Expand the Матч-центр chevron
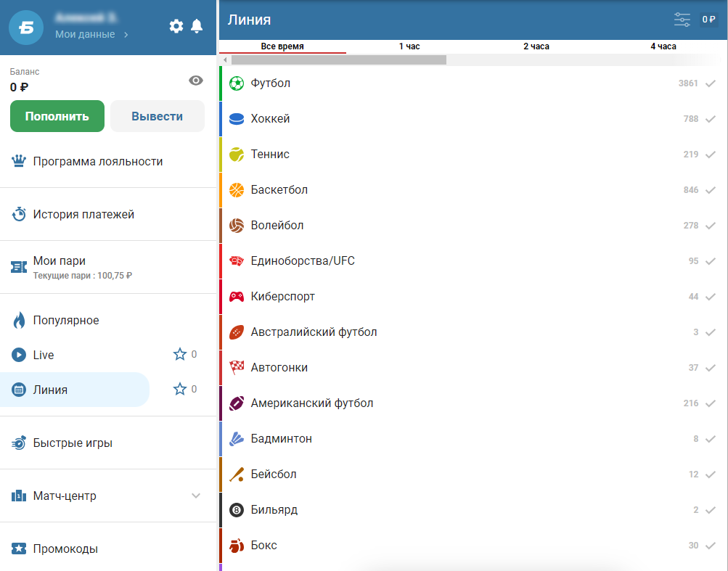 (x=196, y=496)
